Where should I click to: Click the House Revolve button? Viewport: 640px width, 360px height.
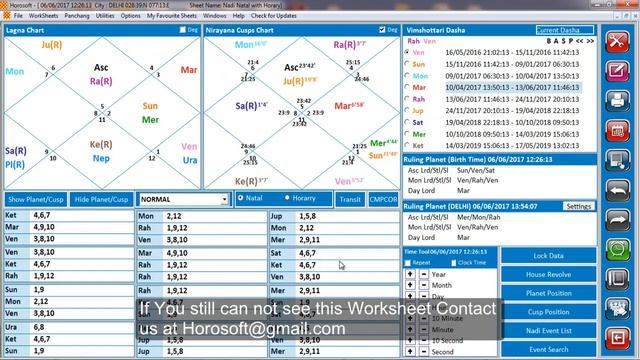[x=548, y=275]
